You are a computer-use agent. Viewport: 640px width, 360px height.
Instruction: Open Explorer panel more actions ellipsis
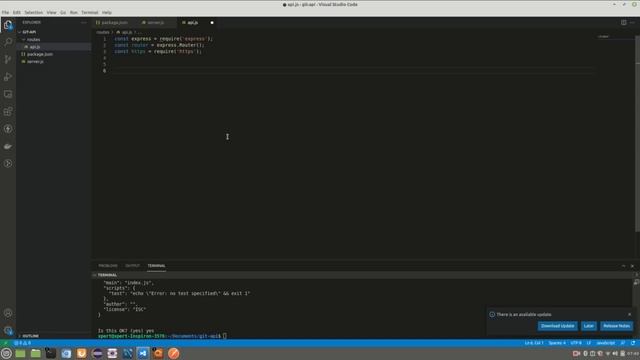click(84, 22)
